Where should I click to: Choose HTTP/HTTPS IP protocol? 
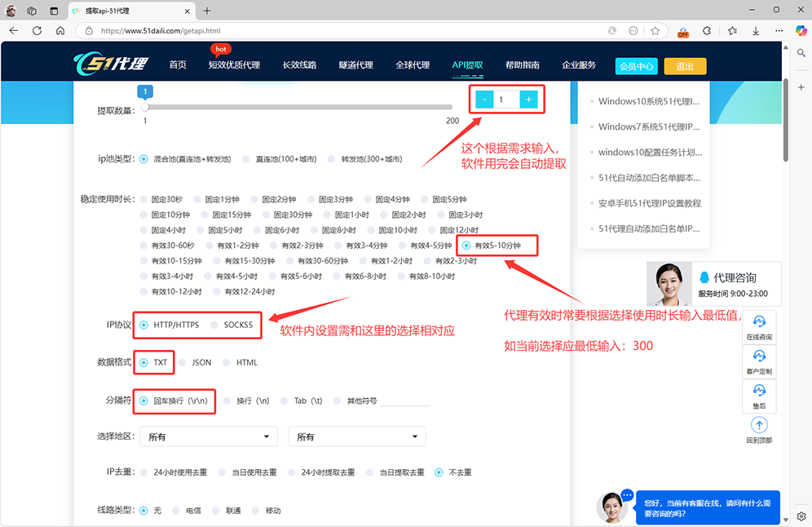coord(143,325)
